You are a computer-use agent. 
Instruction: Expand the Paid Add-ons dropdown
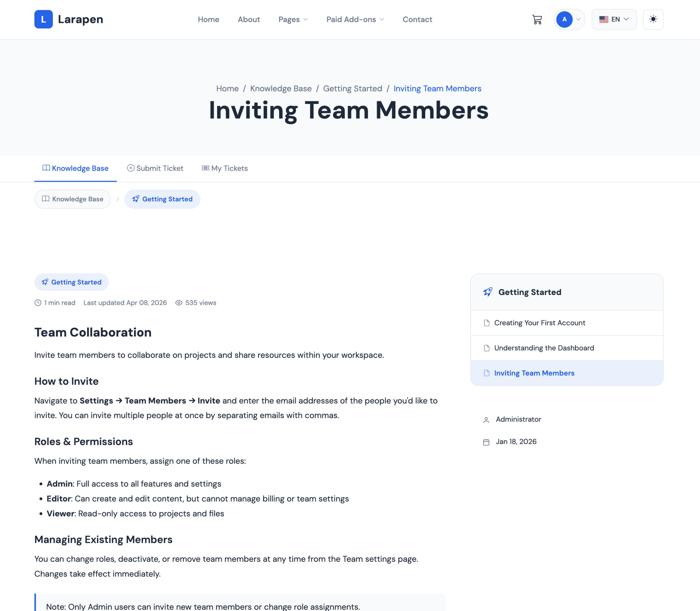[355, 19]
